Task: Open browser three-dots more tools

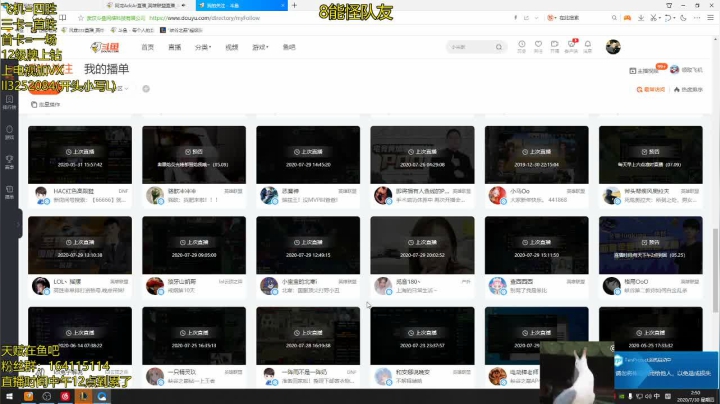Action: coord(697,18)
